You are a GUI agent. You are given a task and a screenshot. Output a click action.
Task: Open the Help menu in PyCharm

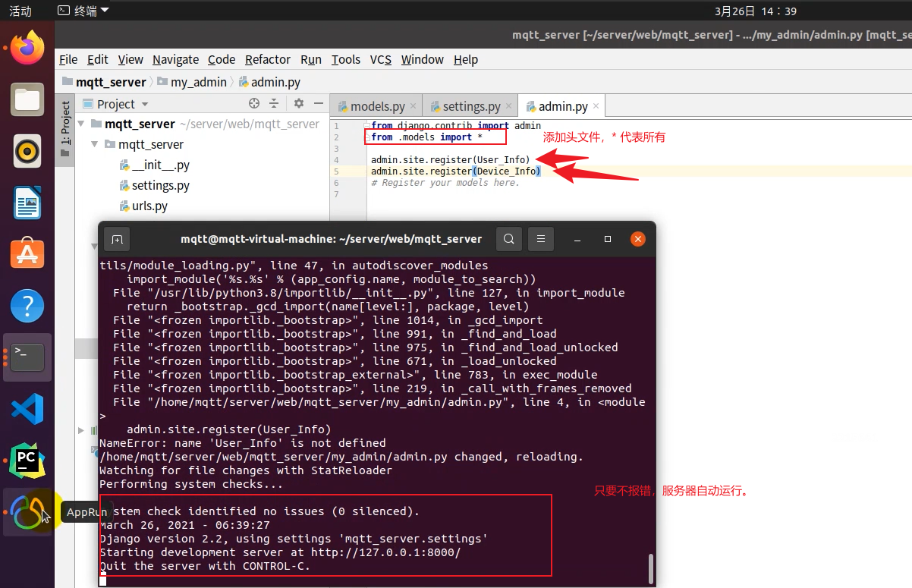click(466, 59)
